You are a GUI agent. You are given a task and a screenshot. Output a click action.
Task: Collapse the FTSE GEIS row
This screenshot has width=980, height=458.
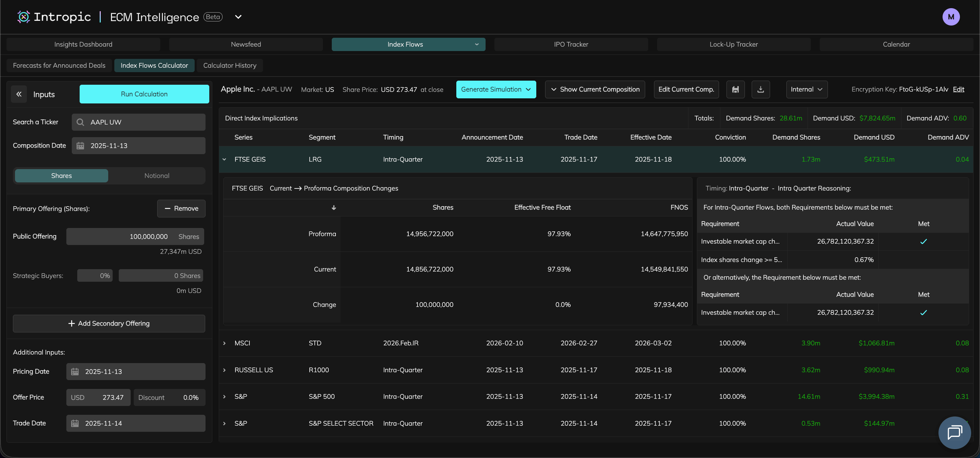[x=225, y=159]
